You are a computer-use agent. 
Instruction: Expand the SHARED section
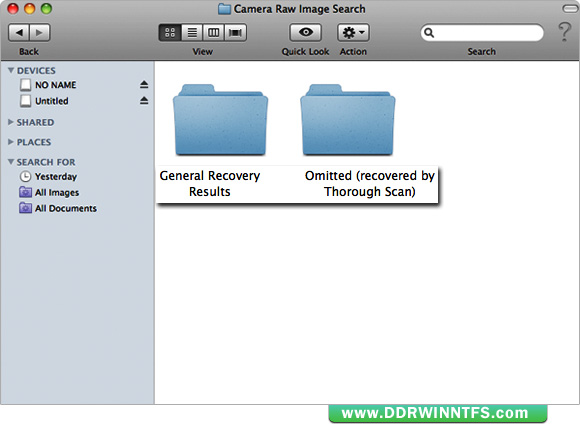click(11, 122)
